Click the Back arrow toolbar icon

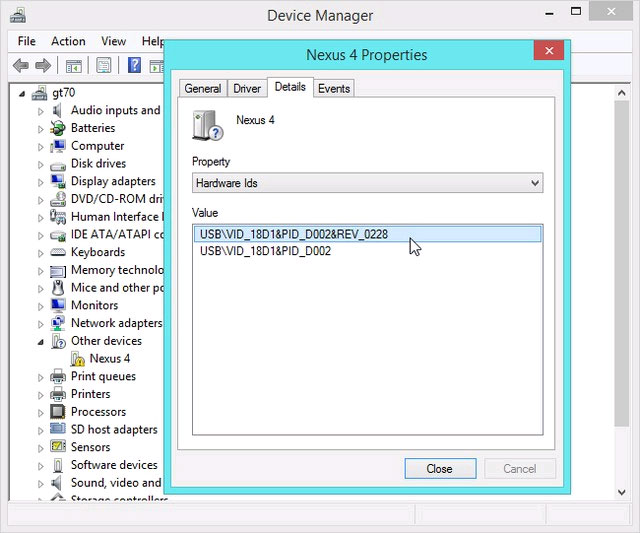click(x=20, y=66)
